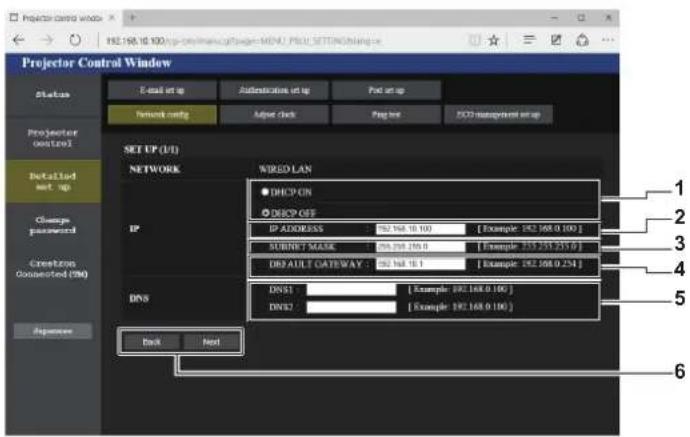Click the DNS1 input field
This screenshot has width=690, height=437.
tap(351, 290)
